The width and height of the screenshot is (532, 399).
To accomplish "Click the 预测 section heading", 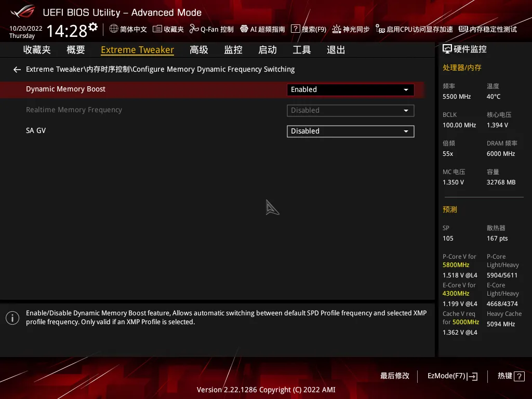I will pyautogui.click(x=450, y=209).
